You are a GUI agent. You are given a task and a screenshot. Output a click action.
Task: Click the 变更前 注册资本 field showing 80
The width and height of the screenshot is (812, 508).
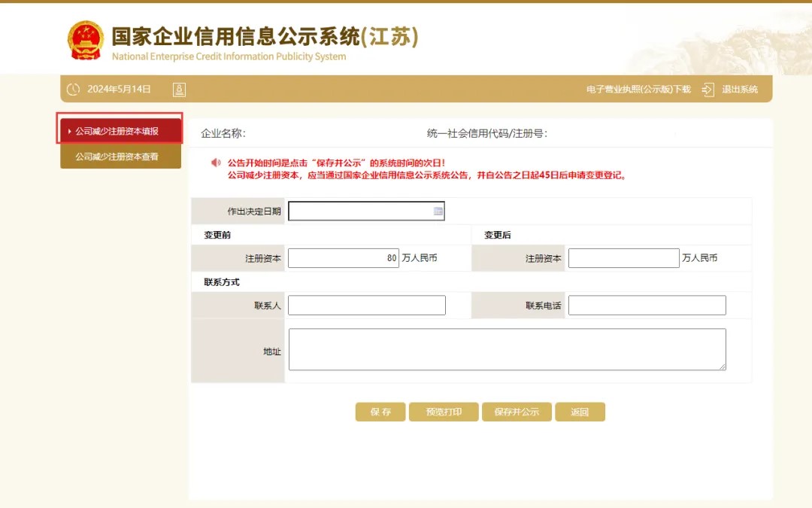pos(343,258)
